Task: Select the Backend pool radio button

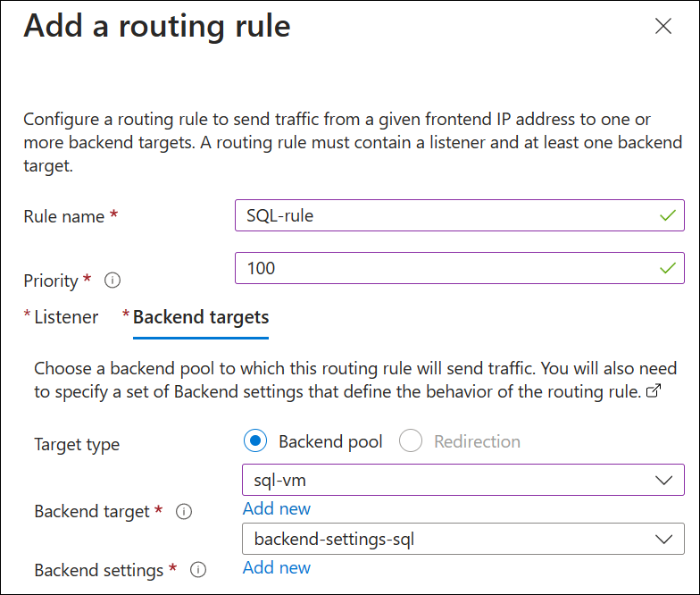Action: point(255,441)
